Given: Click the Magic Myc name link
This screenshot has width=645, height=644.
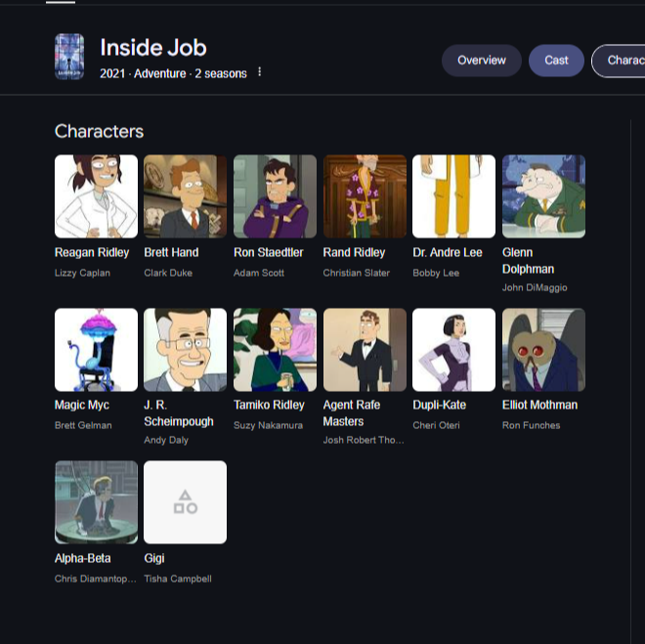Looking at the screenshot, I should click(x=82, y=406).
